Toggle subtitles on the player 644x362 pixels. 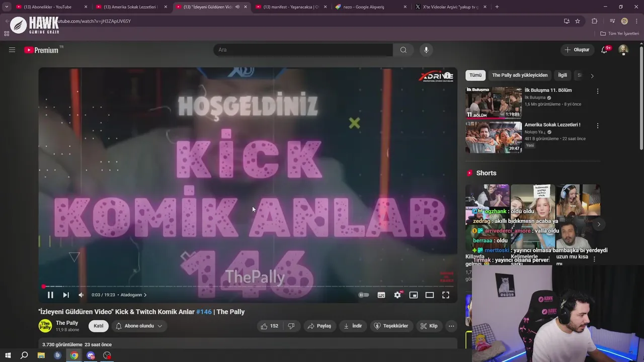(x=381, y=295)
